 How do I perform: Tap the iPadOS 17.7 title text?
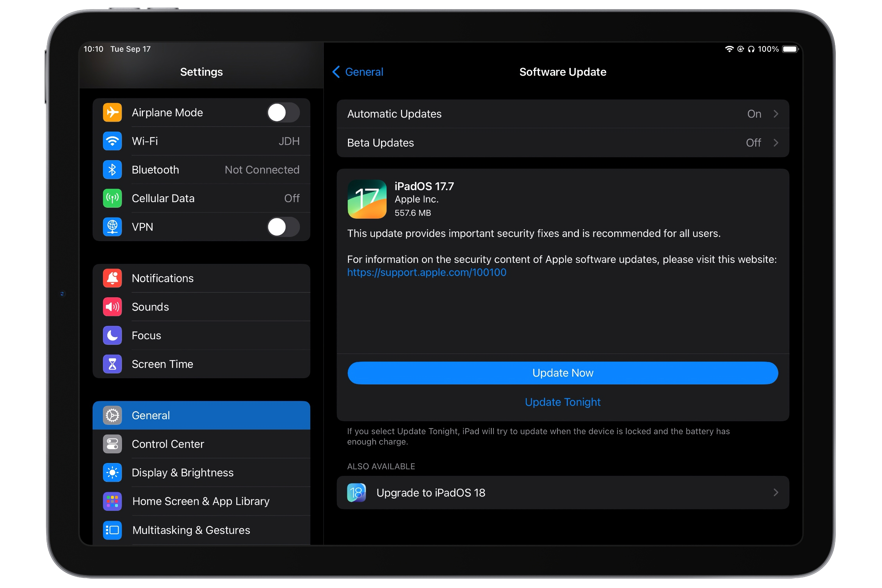click(424, 186)
